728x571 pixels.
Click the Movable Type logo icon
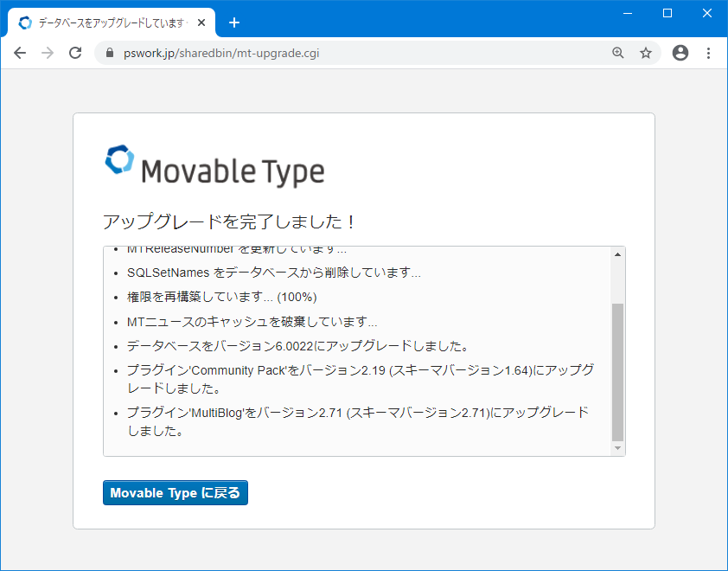click(118, 161)
